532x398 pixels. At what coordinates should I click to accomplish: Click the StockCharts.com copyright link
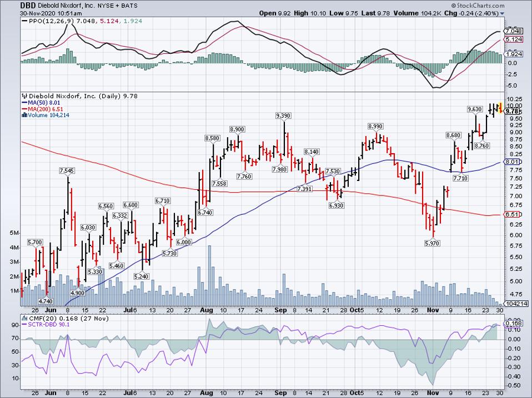point(478,6)
